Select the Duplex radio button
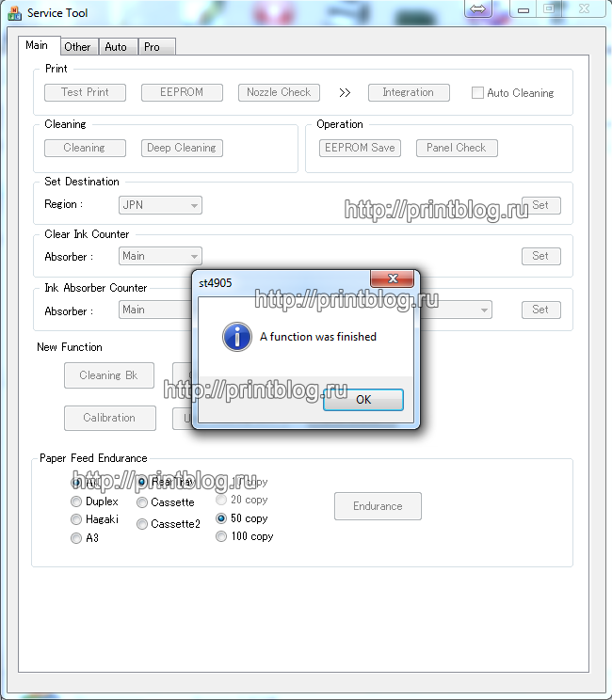The image size is (612, 700). [x=76, y=501]
